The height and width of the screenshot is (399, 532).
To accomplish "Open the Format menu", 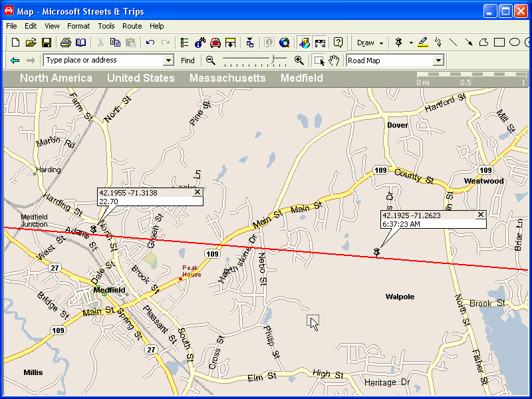I will click(x=78, y=26).
